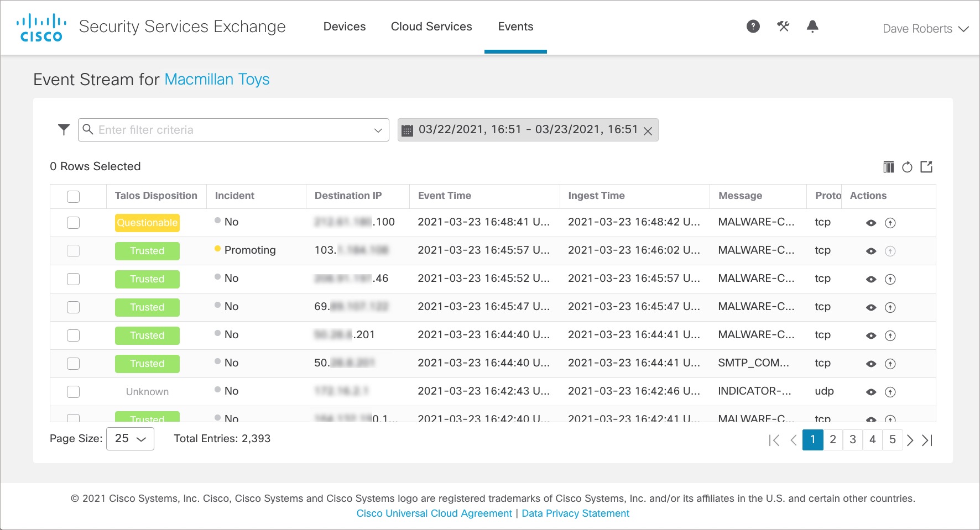The height and width of the screenshot is (530, 980).
Task: Go to next page arrow
Action: click(910, 440)
